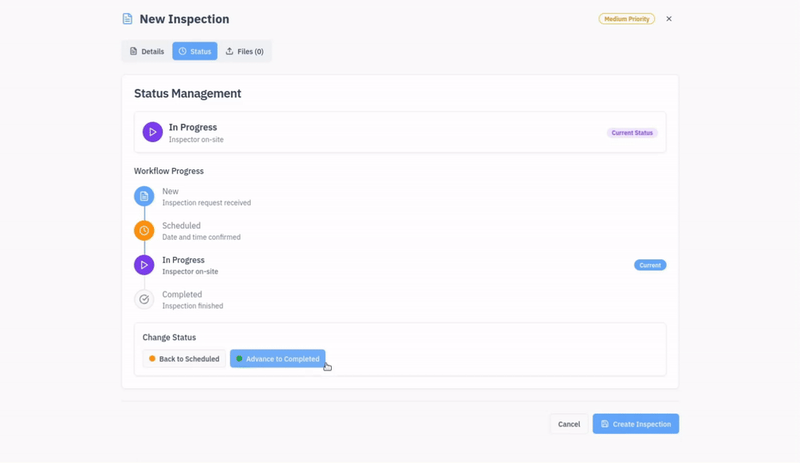Click the document icon beside New Inspection title

(127, 19)
